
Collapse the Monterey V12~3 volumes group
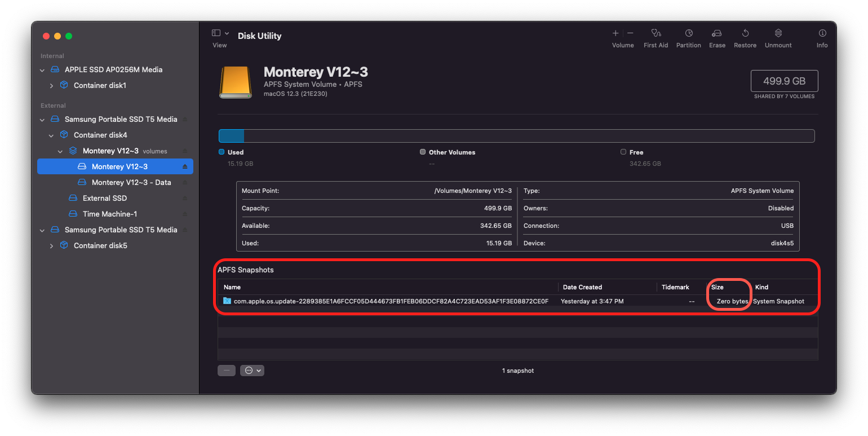tap(60, 151)
